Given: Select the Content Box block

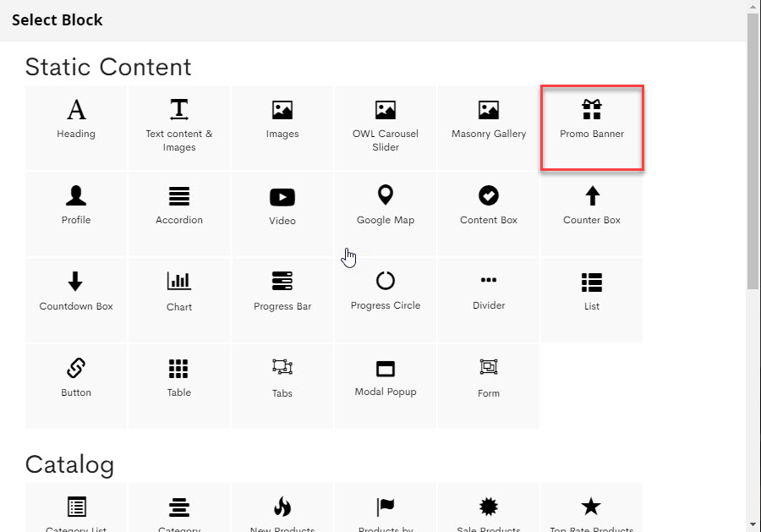Looking at the screenshot, I should [489, 214].
